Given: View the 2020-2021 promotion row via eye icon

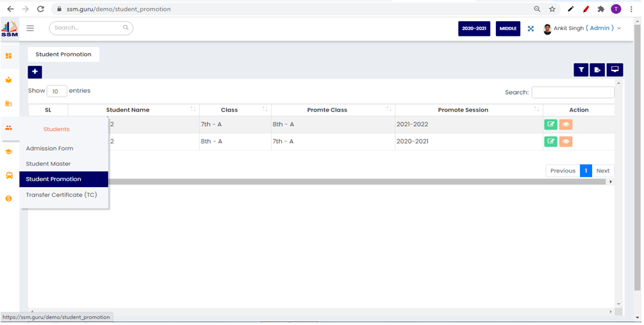Looking at the screenshot, I should (565, 142).
